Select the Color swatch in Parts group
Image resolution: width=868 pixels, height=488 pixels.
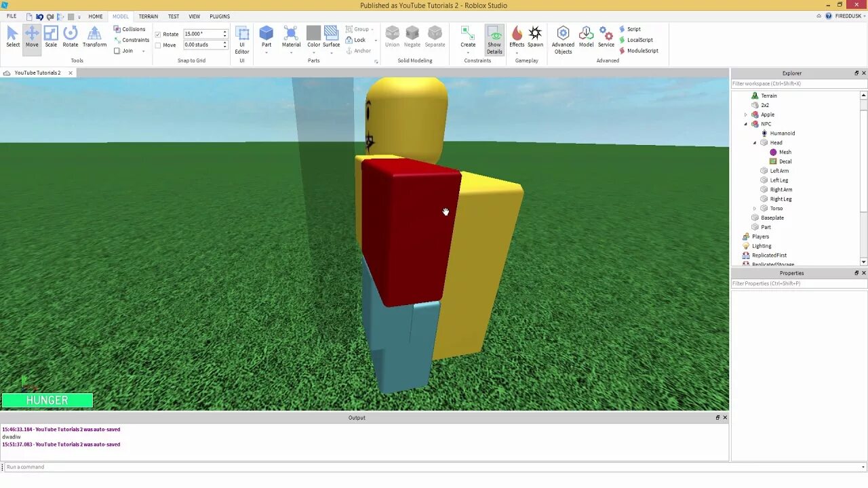click(313, 33)
